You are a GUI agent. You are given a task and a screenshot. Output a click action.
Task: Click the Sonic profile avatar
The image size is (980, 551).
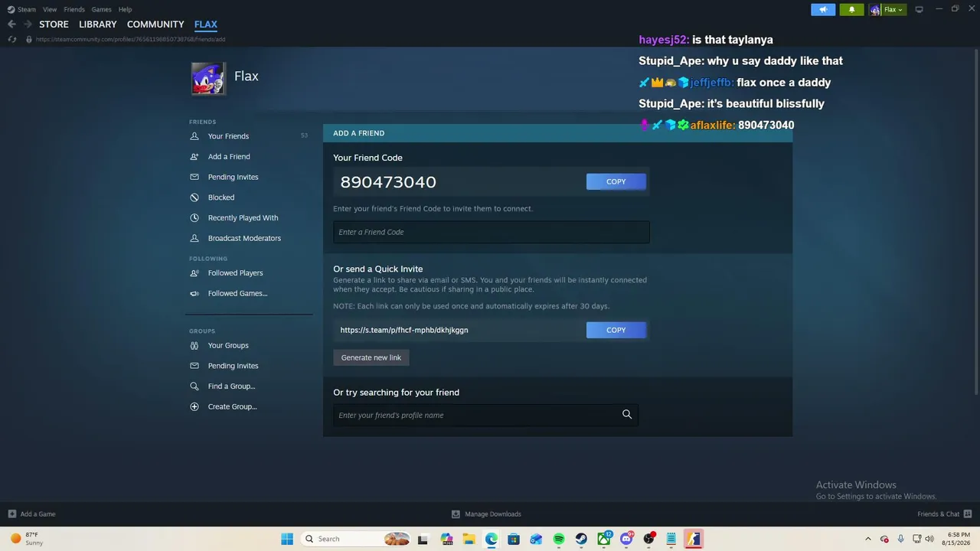(208, 78)
